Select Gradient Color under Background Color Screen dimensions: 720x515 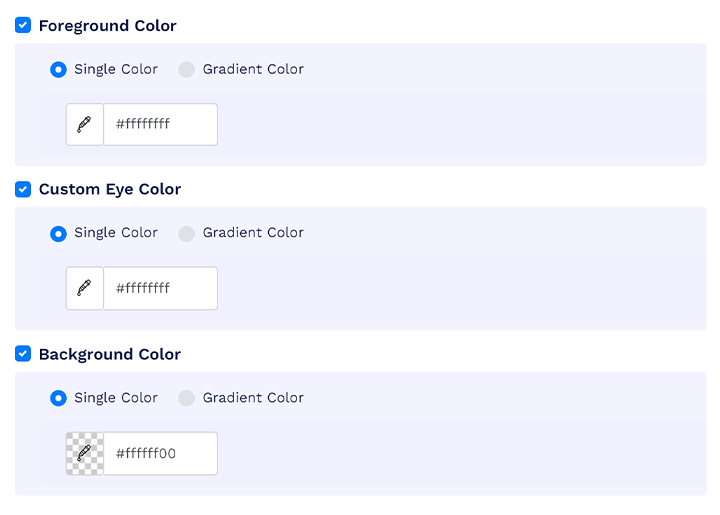[x=186, y=398]
